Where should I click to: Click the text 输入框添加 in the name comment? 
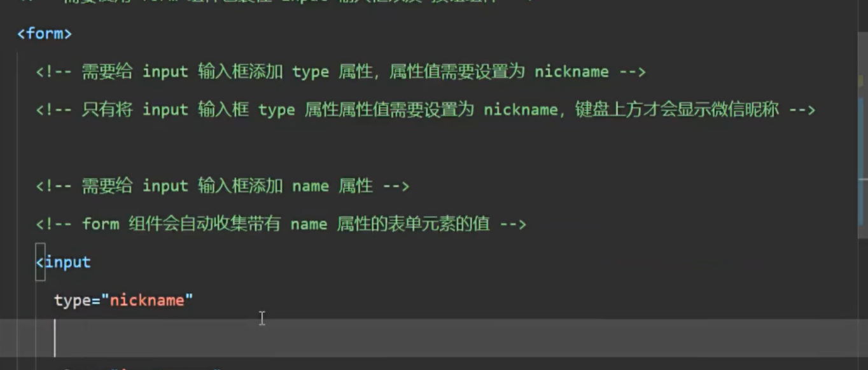click(x=240, y=186)
